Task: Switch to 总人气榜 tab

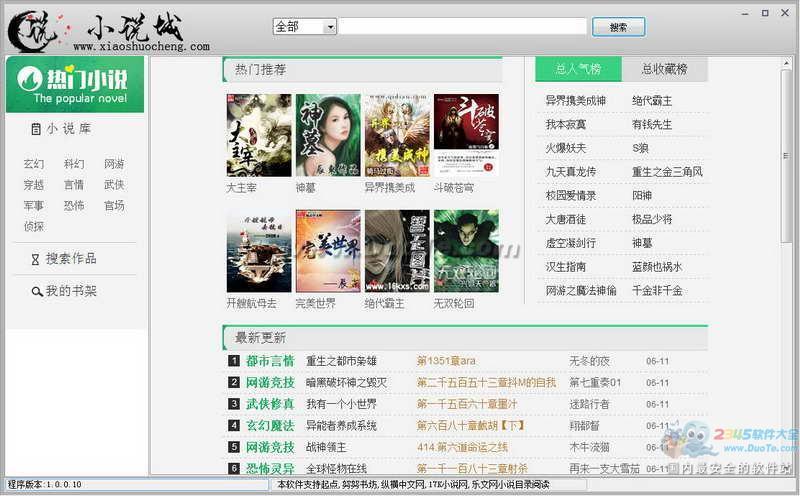Action: click(x=578, y=69)
